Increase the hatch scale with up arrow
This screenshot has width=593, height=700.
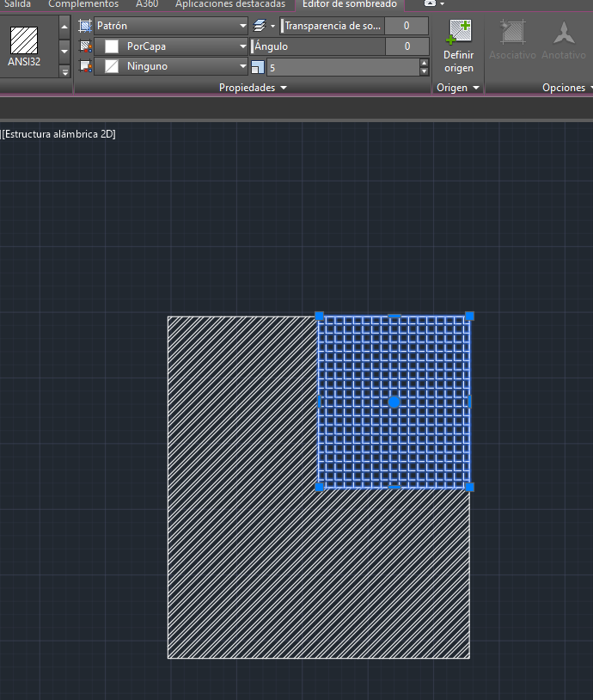tap(424, 62)
